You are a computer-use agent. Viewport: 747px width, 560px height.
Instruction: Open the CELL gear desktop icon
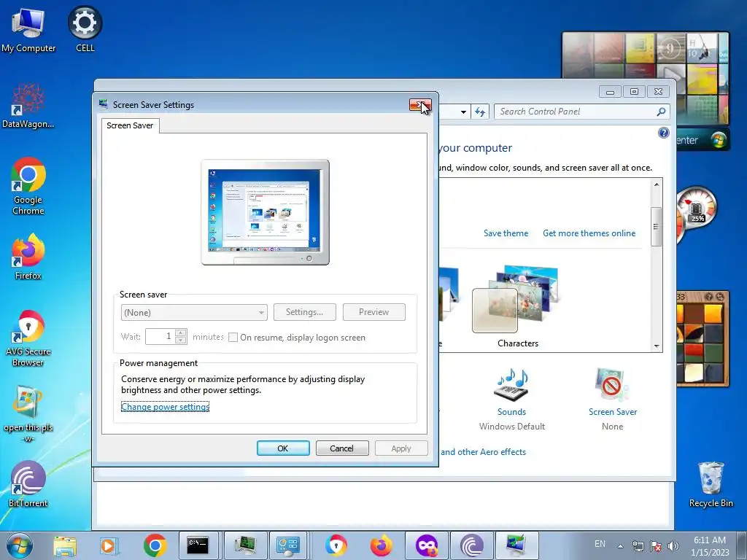85,29
